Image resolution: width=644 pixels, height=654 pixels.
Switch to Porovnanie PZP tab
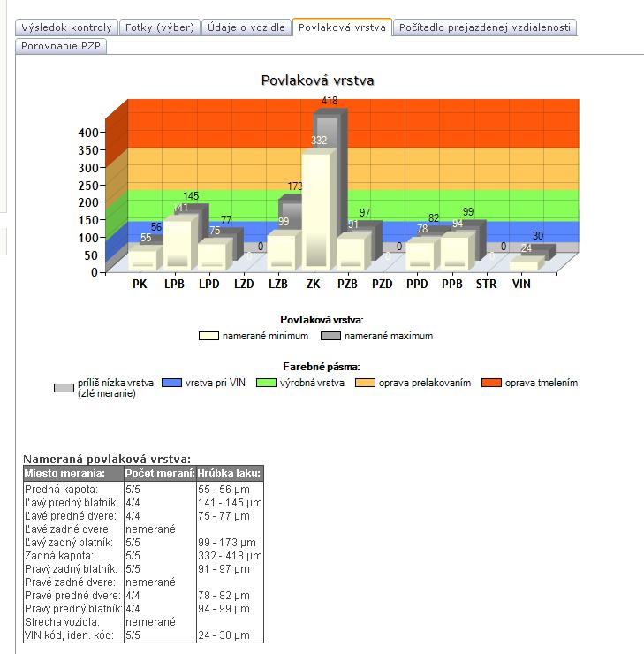pos(61,46)
